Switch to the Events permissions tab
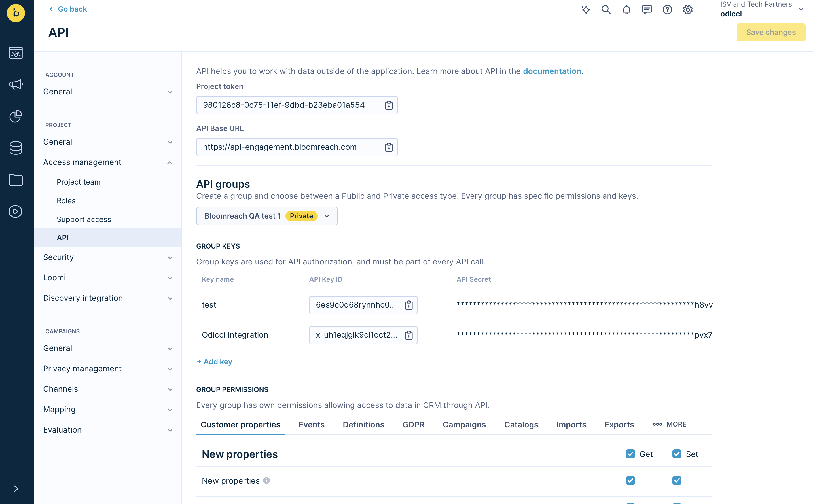Viewport: 813px width, 504px height. 311,425
